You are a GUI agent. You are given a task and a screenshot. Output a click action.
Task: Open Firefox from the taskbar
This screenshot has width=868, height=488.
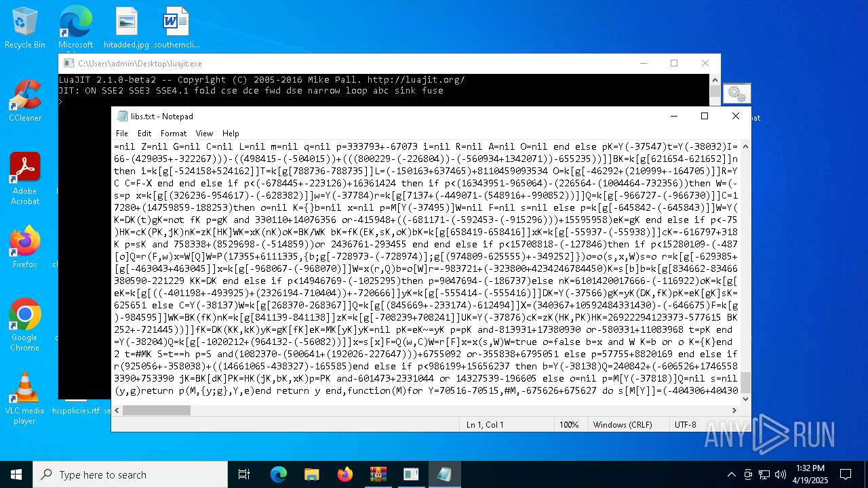point(345,474)
